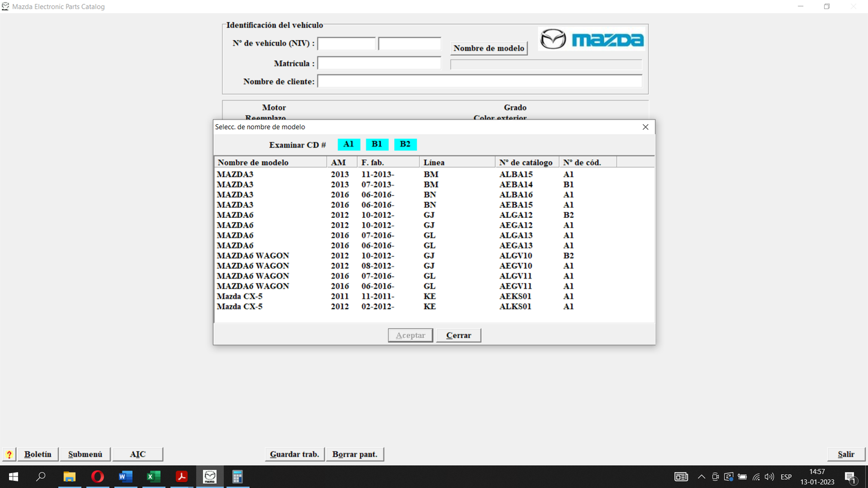
Task: Launch Opera browser from taskbar
Action: pyautogui.click(x=97, y=477)
